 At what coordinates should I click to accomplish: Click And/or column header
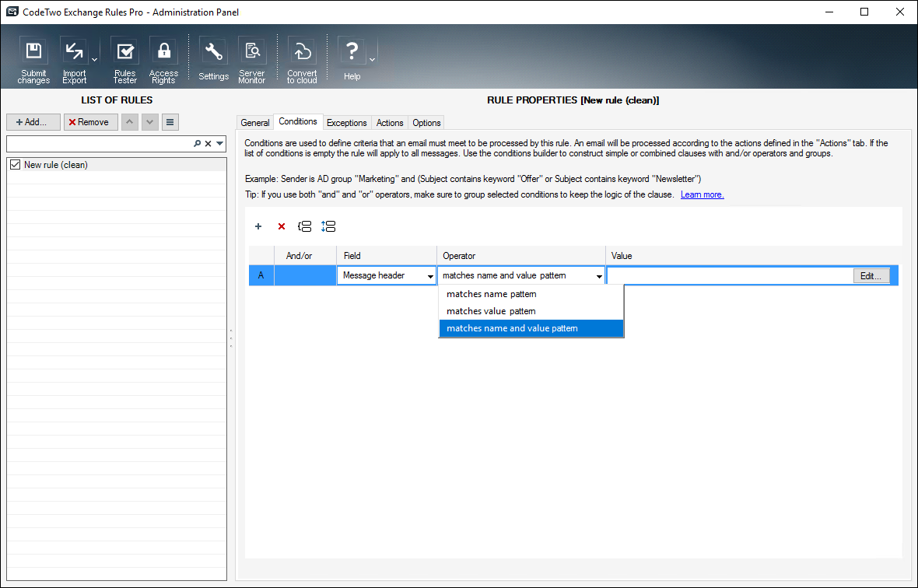tap(305, 256)
